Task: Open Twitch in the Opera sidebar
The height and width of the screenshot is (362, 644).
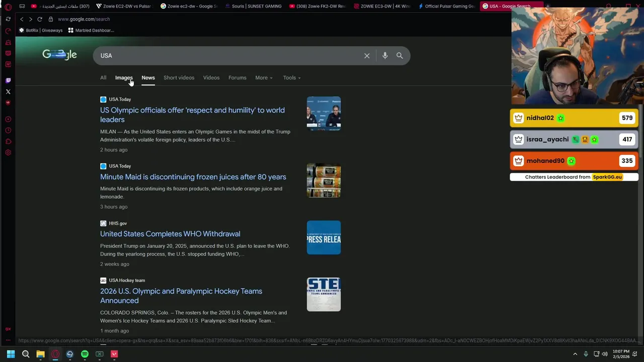Action: click(x=8, y=80)
